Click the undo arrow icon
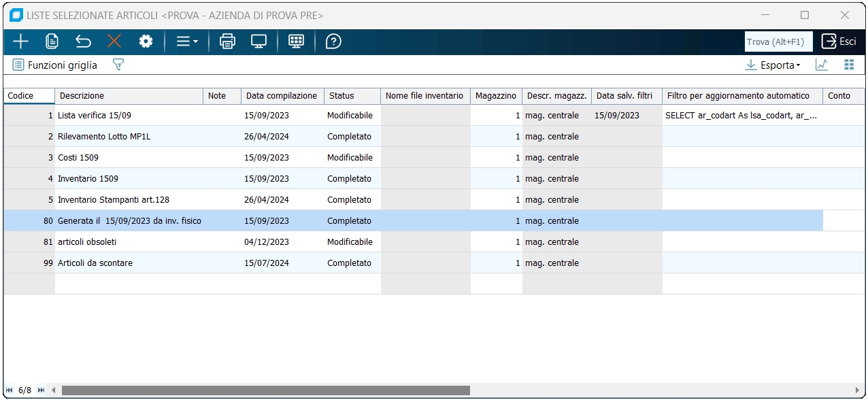This screenshot has height=400, width=868. 83,41
